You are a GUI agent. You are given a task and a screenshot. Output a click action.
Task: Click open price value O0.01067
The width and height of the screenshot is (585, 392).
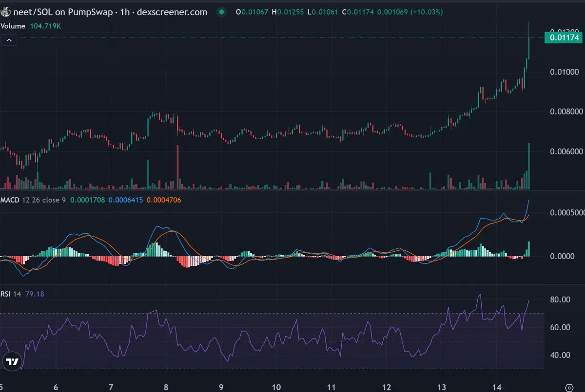coord(253,12)
